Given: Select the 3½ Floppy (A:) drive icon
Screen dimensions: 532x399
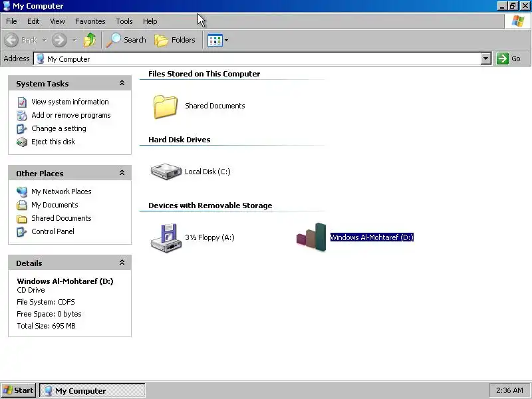Looking at the screenshot, I should pos(166,238).
